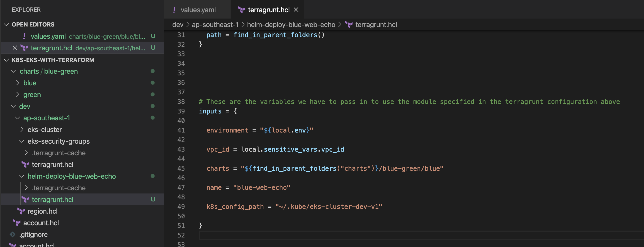Viewport: 644px width, 247px height.
Task: Click Terraform icon of helm-deploy terragrunt.hcl
Action: point(25,200)
